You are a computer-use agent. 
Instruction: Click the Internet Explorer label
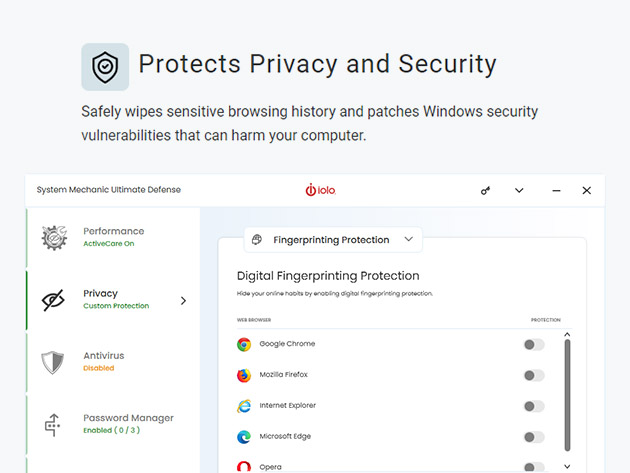(288, 405)
